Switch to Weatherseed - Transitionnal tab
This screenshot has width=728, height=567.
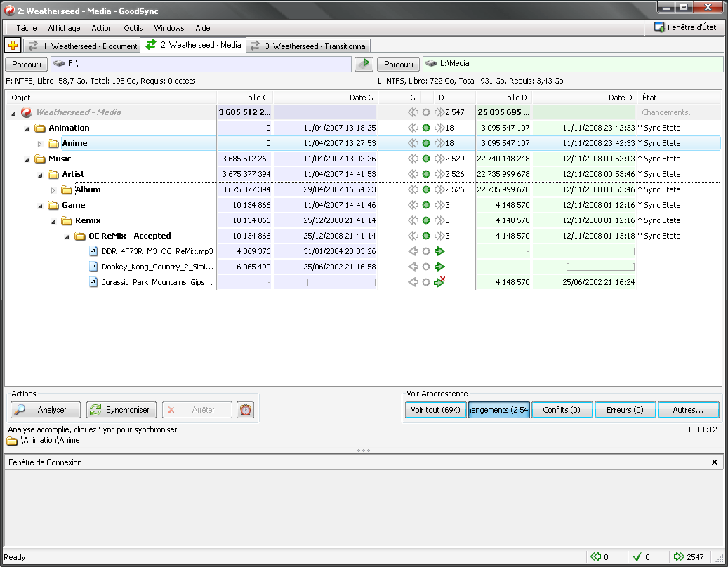[x=309, y=46]
